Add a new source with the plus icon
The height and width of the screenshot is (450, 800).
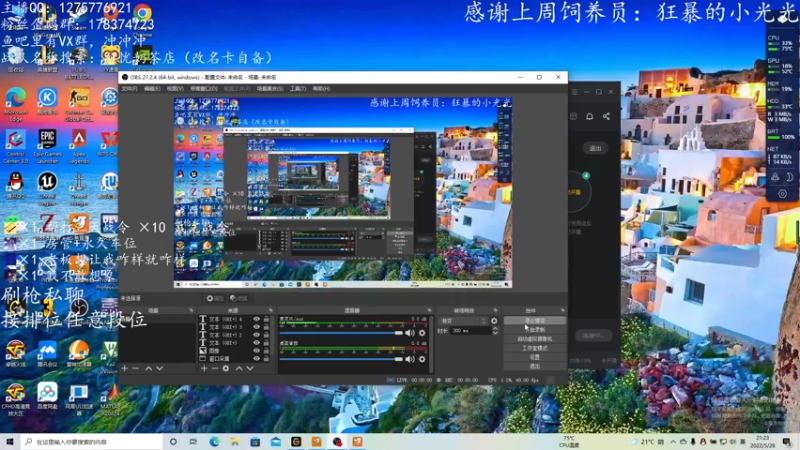coord(204,368)
